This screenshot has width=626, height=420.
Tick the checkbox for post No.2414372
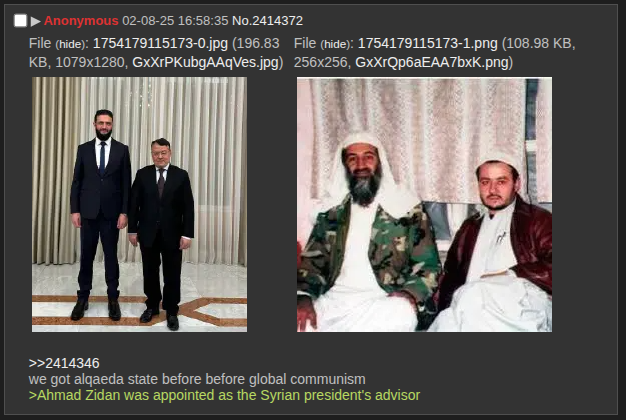20,21
